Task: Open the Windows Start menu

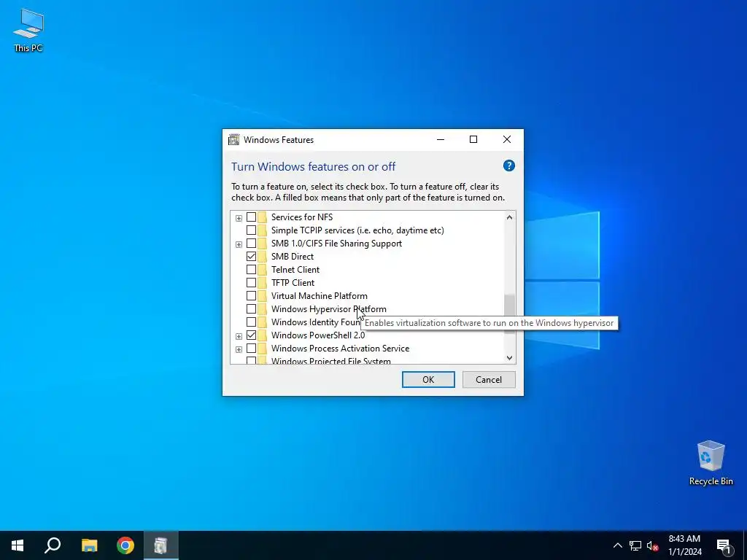Action: coord(18,545)
